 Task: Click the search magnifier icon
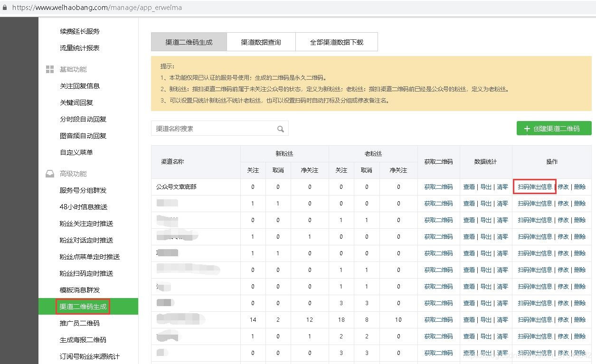coord(281,129)
